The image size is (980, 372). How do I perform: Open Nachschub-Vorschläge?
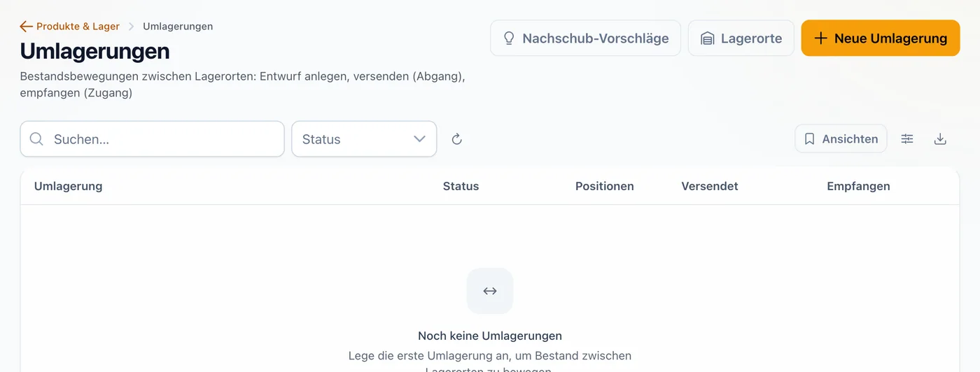585,38
